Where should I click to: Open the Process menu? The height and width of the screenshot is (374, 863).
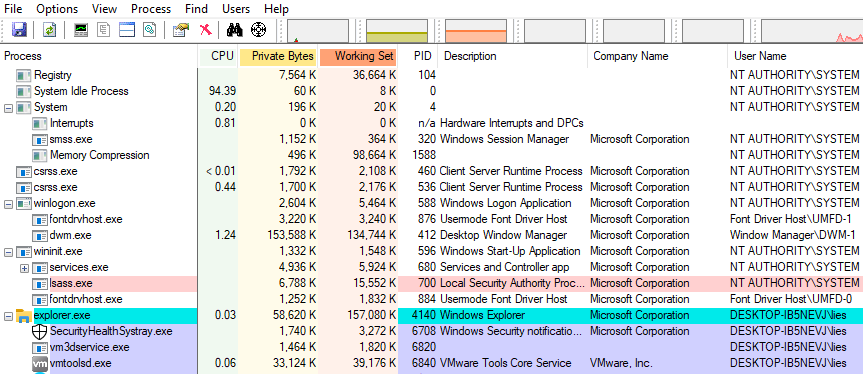[151, 9]
